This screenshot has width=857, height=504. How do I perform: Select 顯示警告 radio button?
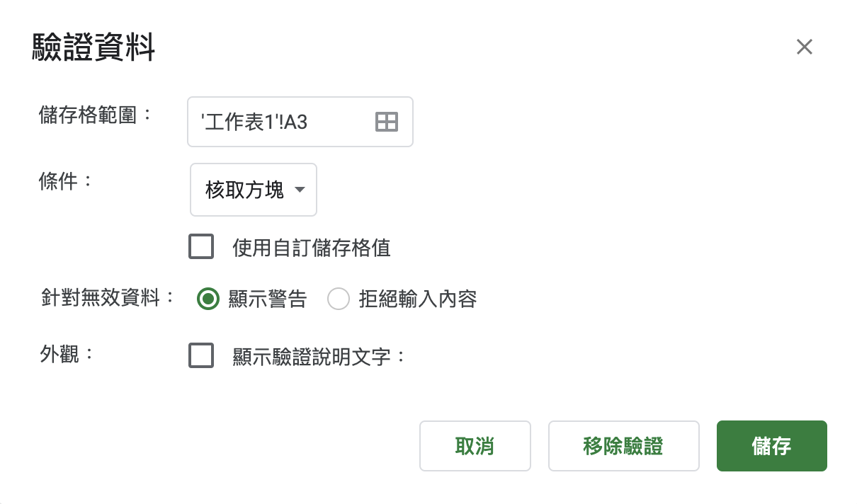(208, 299)
